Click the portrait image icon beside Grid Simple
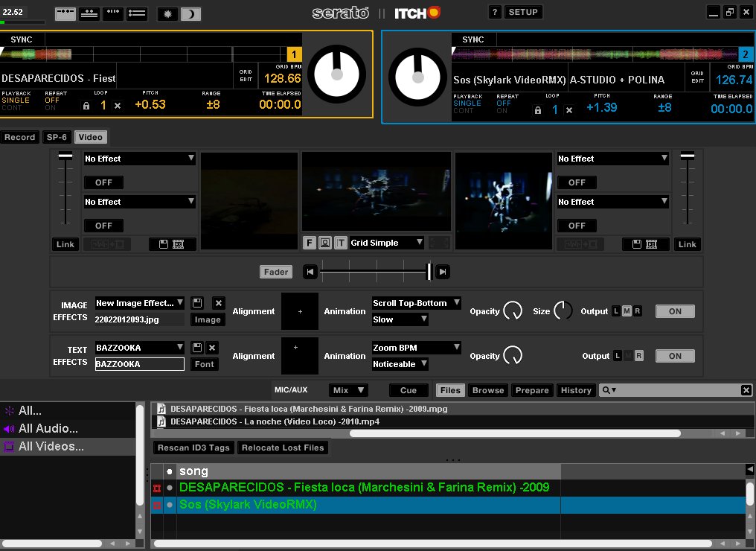756x551 pixels. pyautogui.click(x=325, y=243)
